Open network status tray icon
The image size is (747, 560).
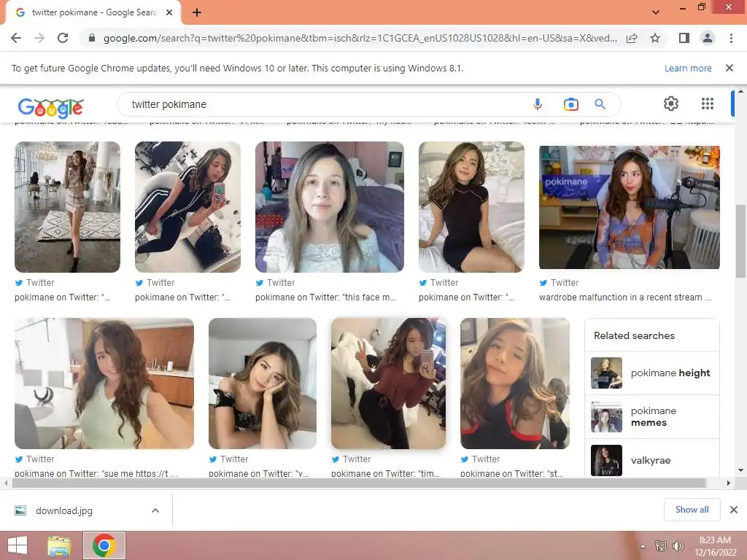point(661,545)
